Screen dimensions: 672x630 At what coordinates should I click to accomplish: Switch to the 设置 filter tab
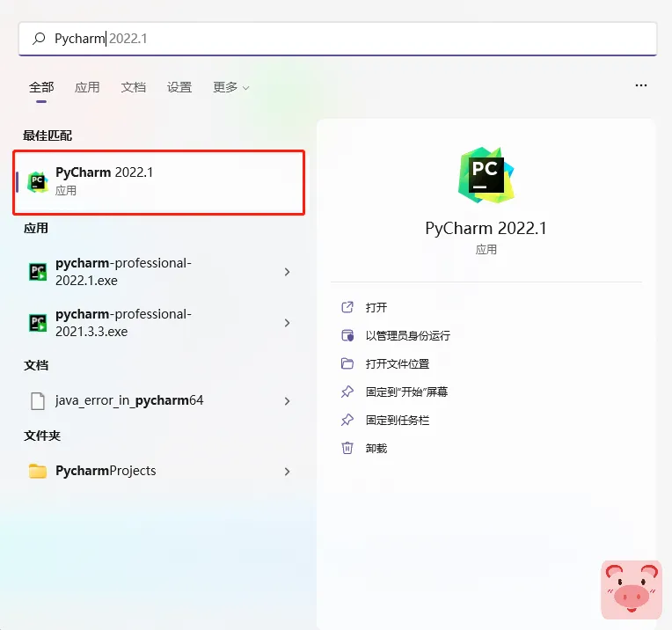point(179,87)
